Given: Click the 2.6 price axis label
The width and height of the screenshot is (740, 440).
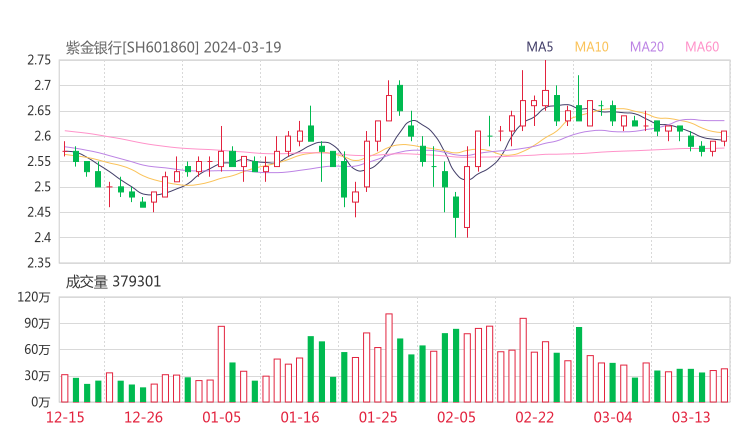Looking at the screenshot, I should click(42, 136).
